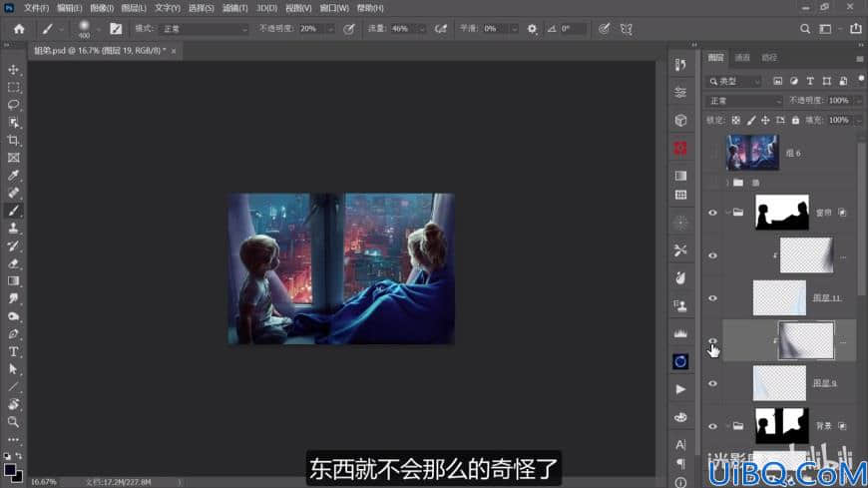
Task: Open the edit toolbar three-dots button
Action: 13,440
